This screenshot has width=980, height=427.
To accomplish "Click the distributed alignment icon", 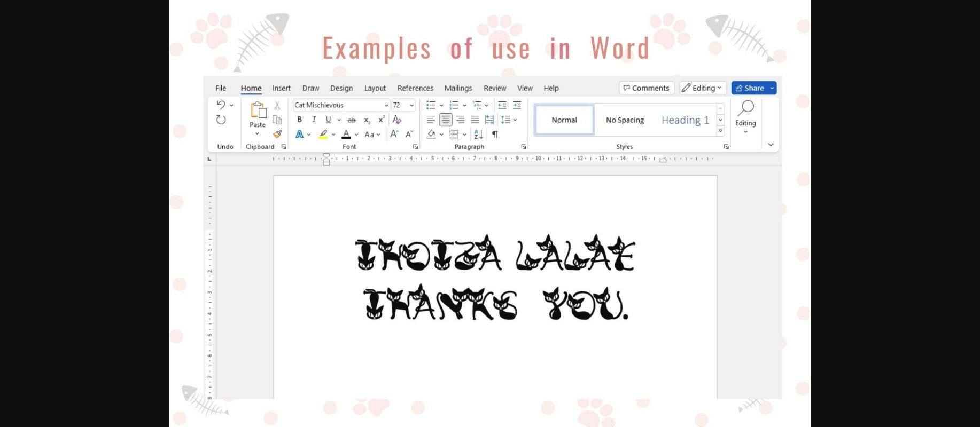I will pyautogui.click(x=489, y=120).
